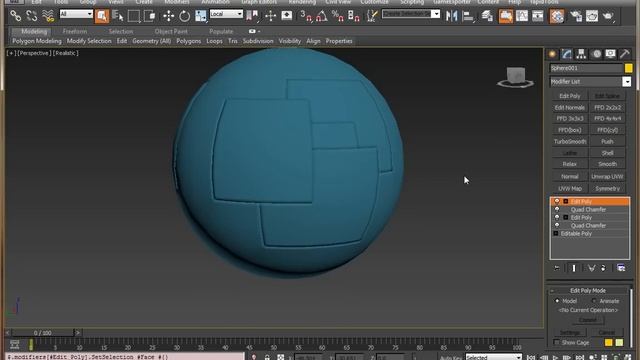This screenshot has height=360, width=640.
Task: Open the Schematic View icon
Action: pyautogui.click(x=538, y=16)
